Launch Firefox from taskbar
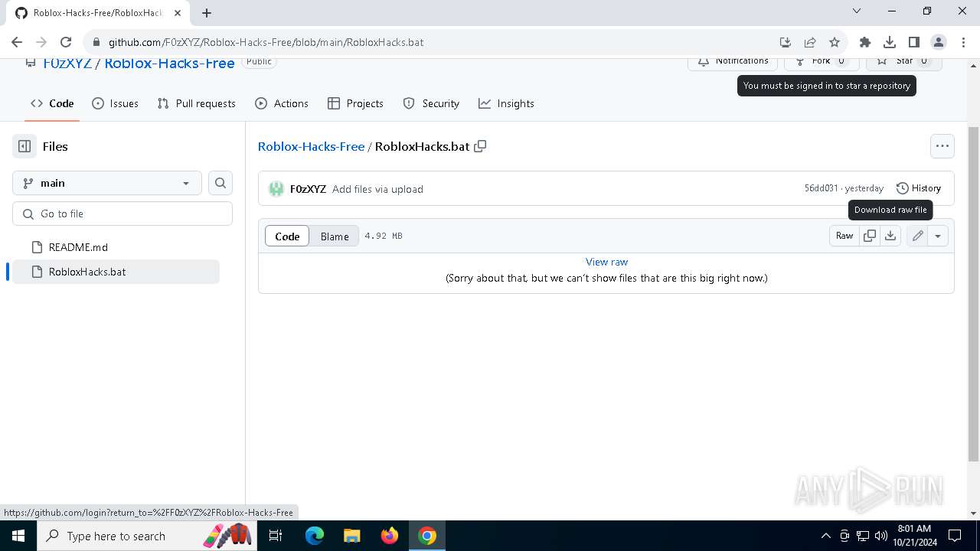The width and height of the screenshot is (980, 551). coord(389,536)
